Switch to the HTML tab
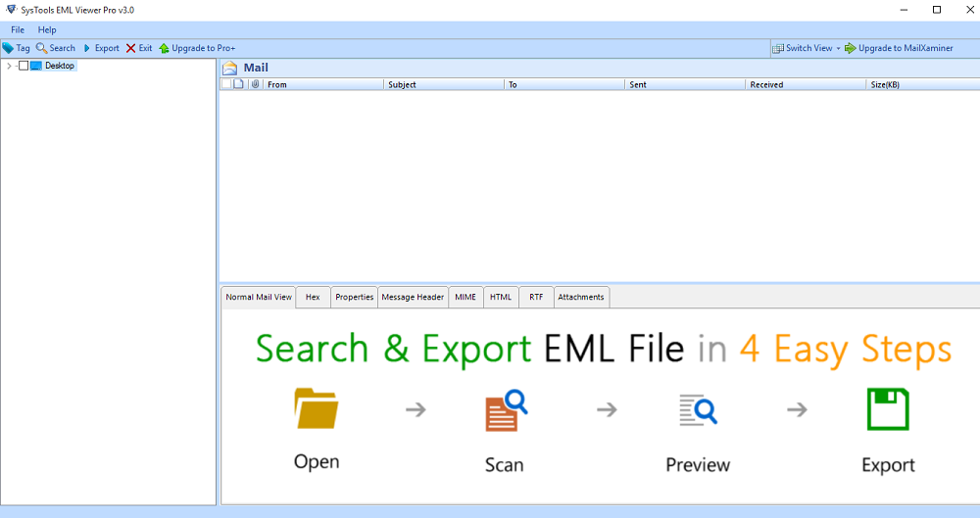980x518 pixels. (501, 297)
